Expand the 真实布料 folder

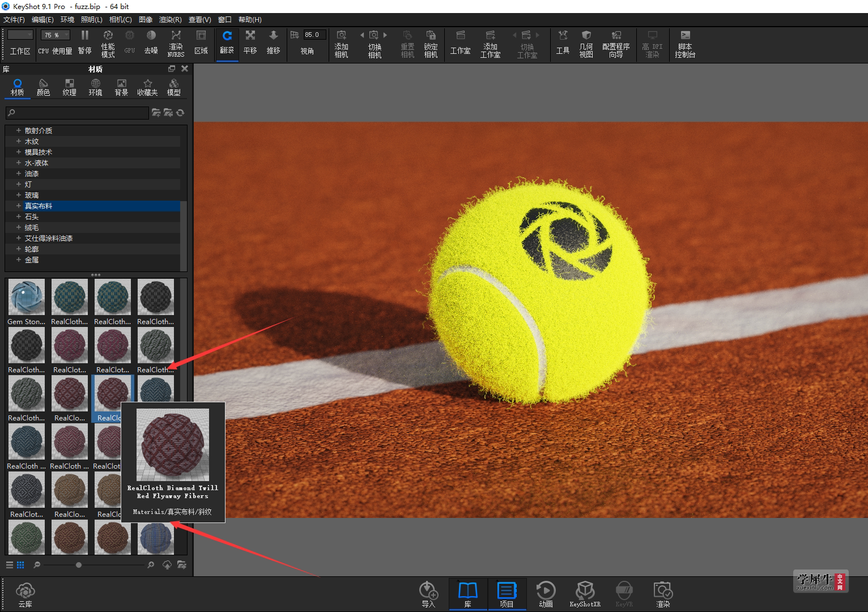(x=19, y=206)
